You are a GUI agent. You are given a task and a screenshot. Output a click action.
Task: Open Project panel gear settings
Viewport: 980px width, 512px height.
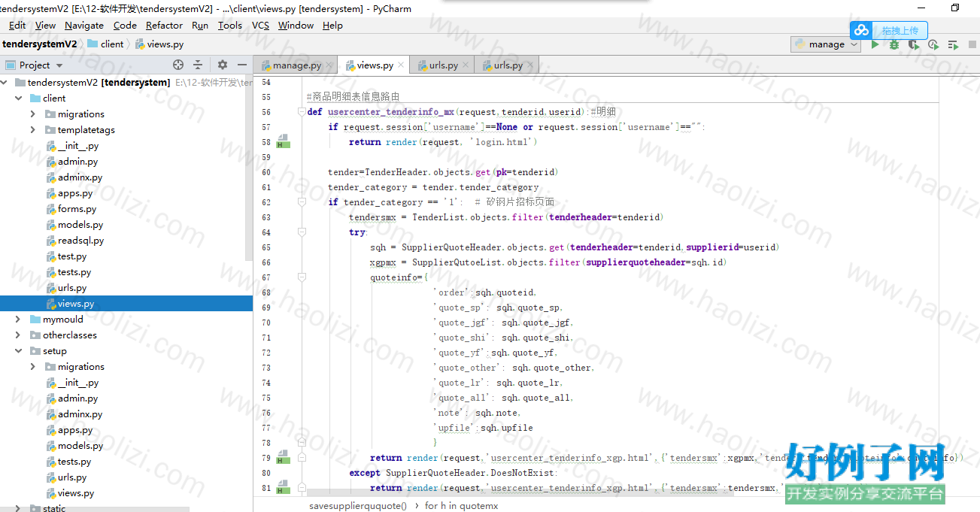click(x=223, y=65)
